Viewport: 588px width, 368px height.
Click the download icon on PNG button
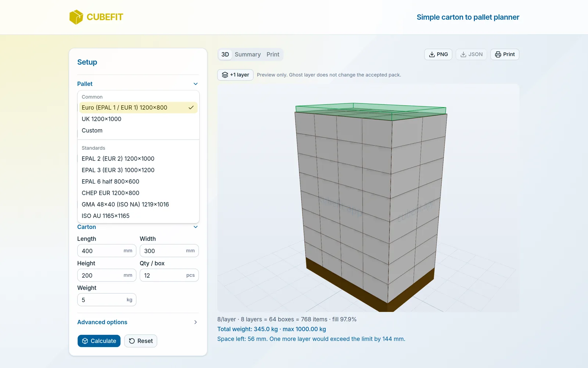[x=432, y=54]
